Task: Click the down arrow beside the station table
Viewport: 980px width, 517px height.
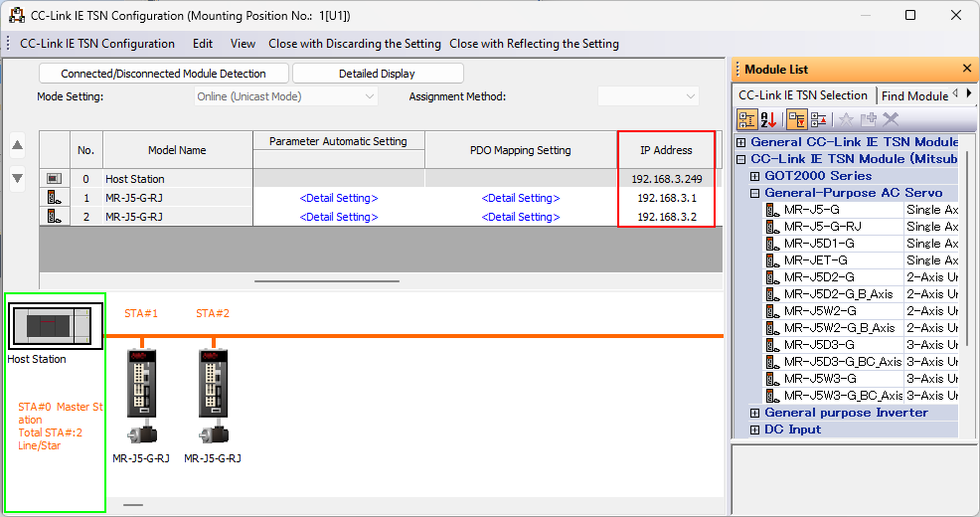Action: (18, 178)
